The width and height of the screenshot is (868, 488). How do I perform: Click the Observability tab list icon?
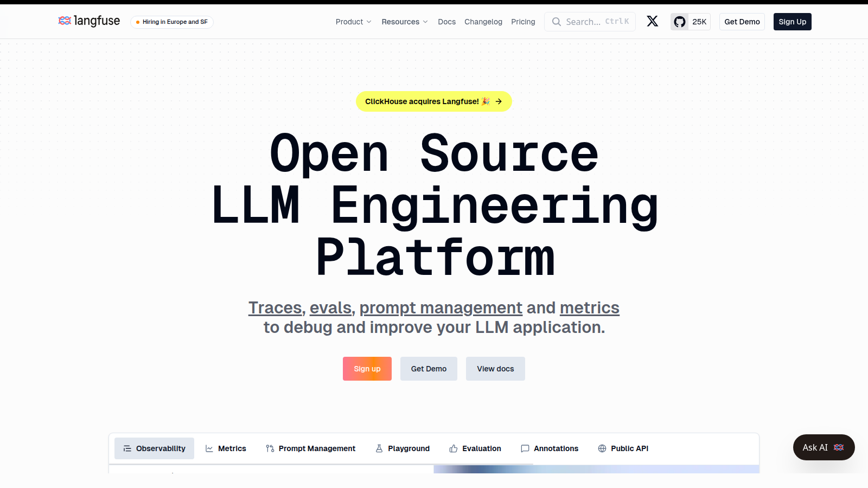(x=127, y=448)
